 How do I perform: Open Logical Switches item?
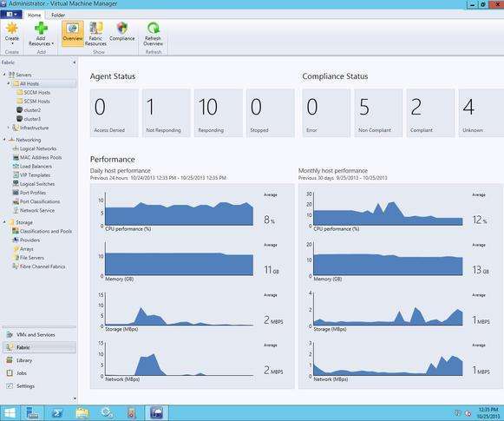pos(34,184)
